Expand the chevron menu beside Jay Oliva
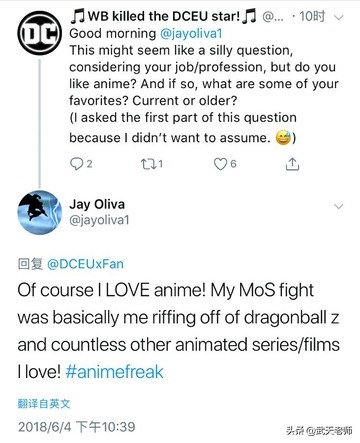Viewport: 360px width, 443px height. click(x=338, y=207)
